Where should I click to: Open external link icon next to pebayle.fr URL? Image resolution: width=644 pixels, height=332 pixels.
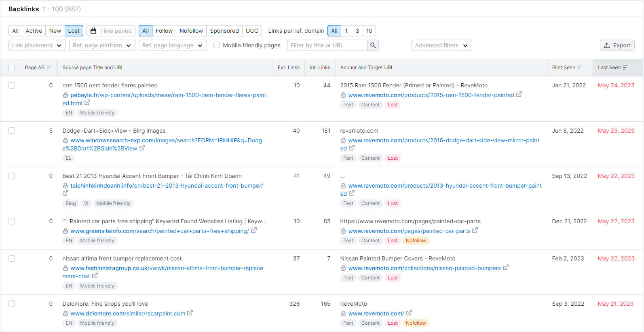click(x=87, y=103)
